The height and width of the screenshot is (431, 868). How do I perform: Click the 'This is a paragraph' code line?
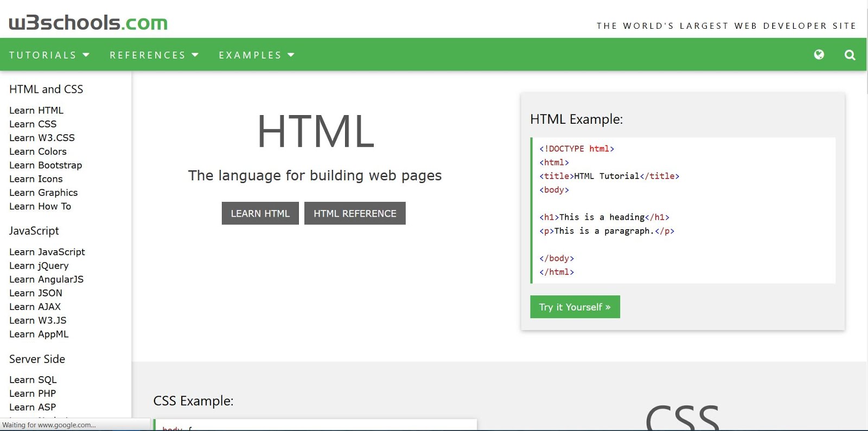(x=607, y=231)
